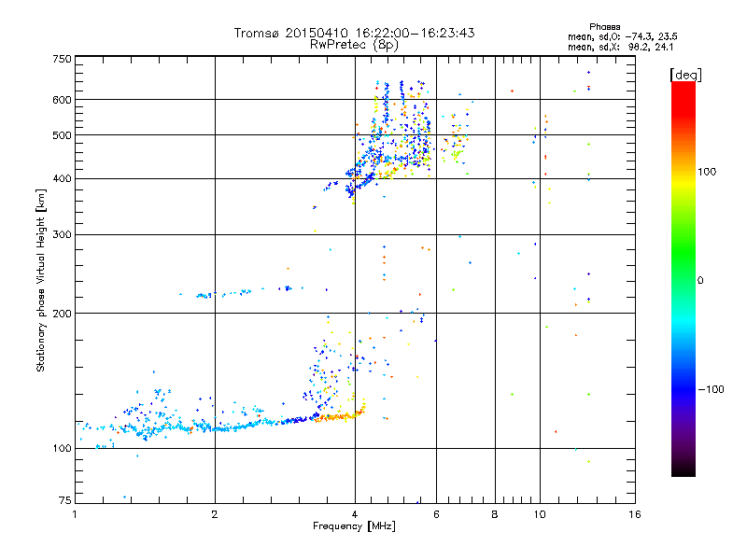Click x-axis tick label '2'

(215, 514)
